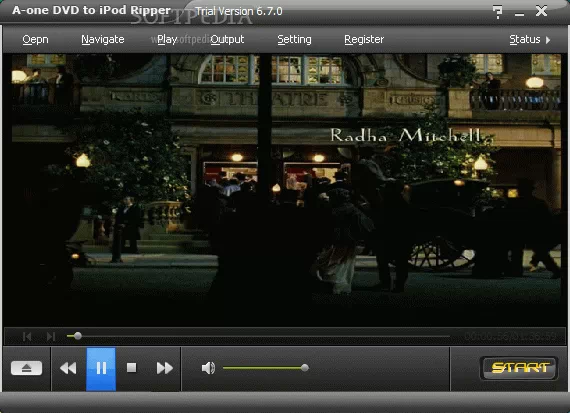Viewport: 570px width, 413px height.
Task: Click the eject disc button
Action: (27, 368)
